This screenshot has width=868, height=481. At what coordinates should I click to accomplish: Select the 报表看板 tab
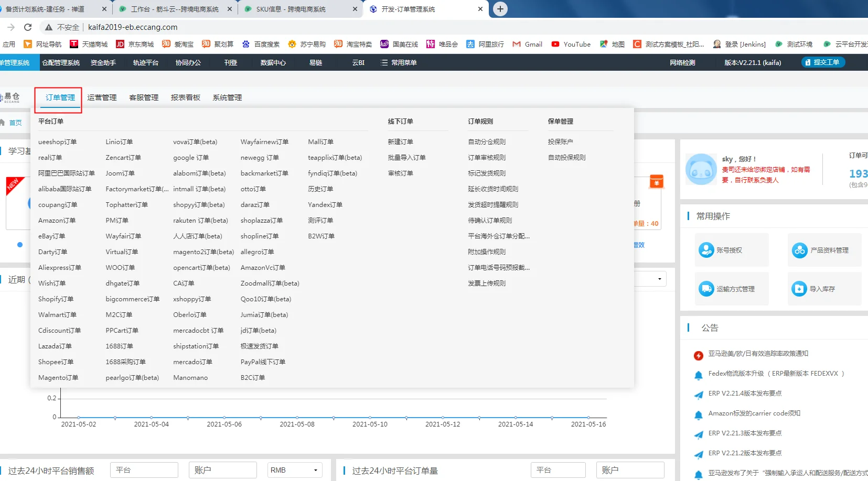tap(186, 97)
